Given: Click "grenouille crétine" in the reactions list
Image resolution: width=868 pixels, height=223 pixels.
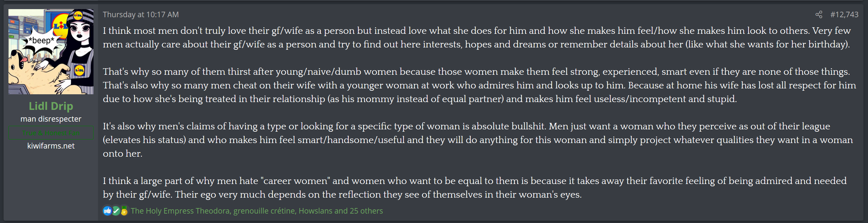Looking at the screenshot, I should coord(264,211).
